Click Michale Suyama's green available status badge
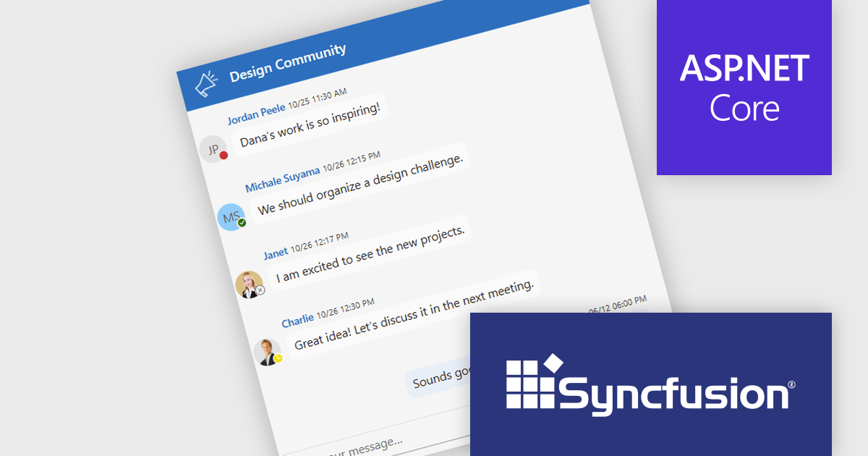 coord(242,222)
